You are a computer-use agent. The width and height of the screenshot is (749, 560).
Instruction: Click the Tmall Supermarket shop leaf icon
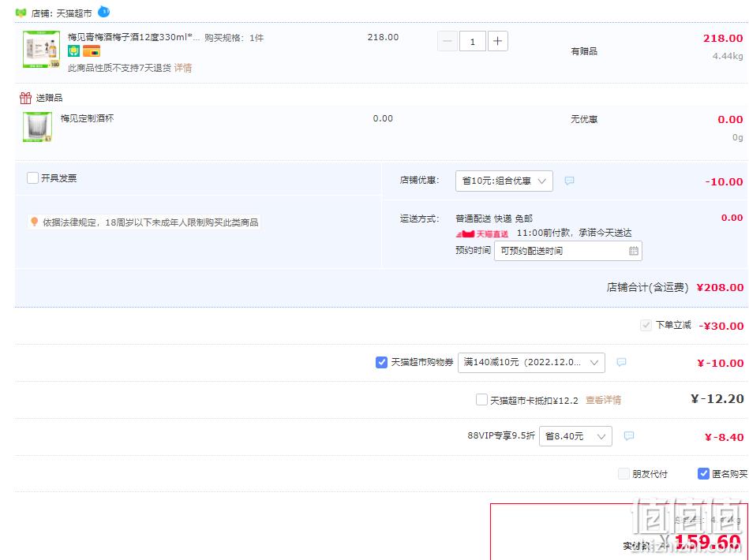pos(21,13)
